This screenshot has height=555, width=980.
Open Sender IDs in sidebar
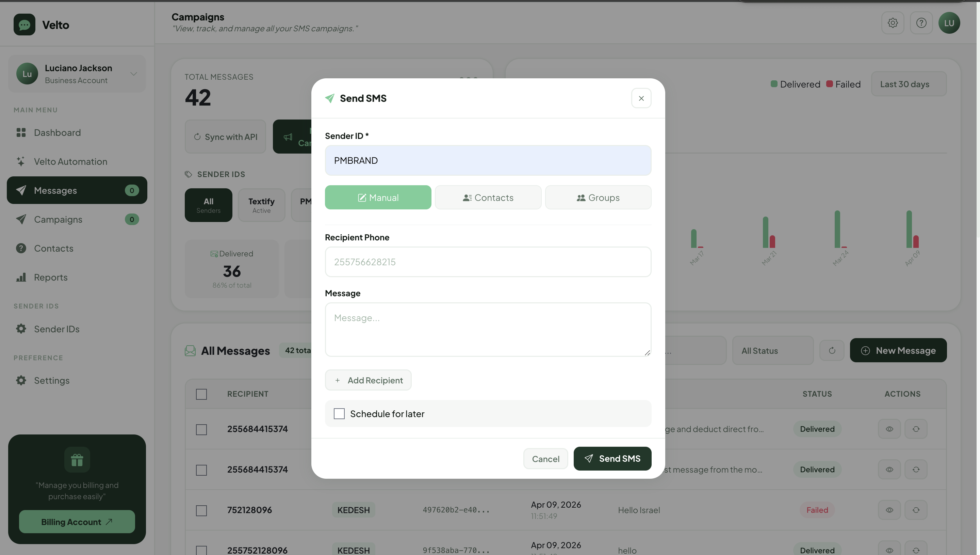77,329
